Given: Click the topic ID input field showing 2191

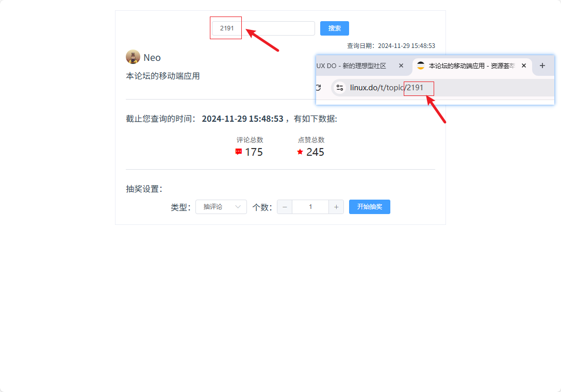Looking at the screenshot, I should point(263,28).
